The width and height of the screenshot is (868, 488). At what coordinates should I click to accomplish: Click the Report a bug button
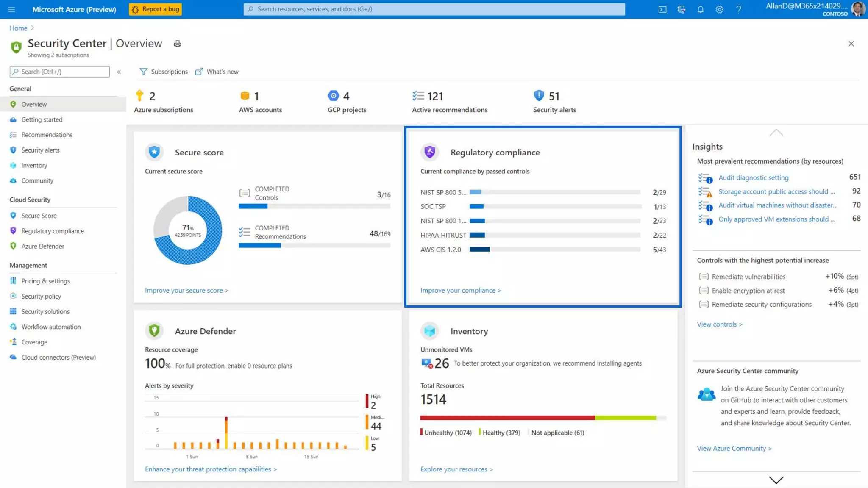[x=155, y=9]
